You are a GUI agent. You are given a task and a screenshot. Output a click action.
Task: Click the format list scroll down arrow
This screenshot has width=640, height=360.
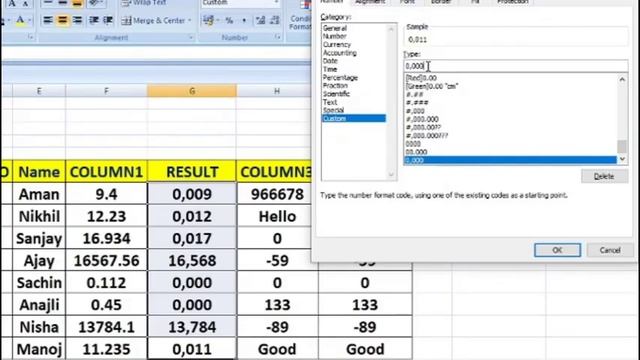tap(622, 159)
